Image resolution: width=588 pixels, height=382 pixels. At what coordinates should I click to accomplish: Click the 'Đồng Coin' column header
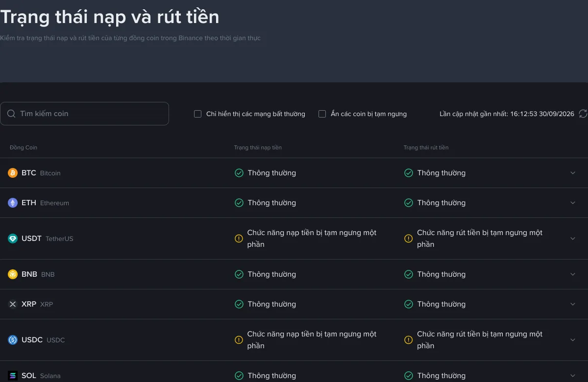(24, 147)
